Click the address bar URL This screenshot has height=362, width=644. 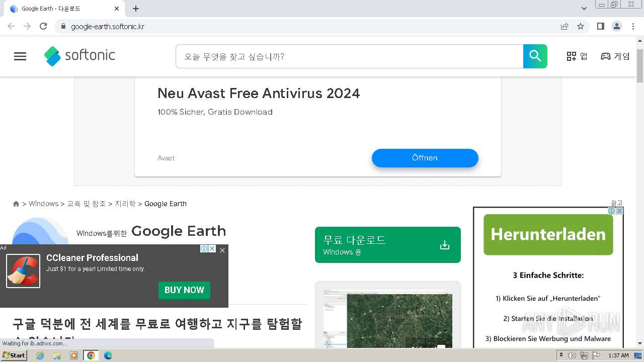108,27
